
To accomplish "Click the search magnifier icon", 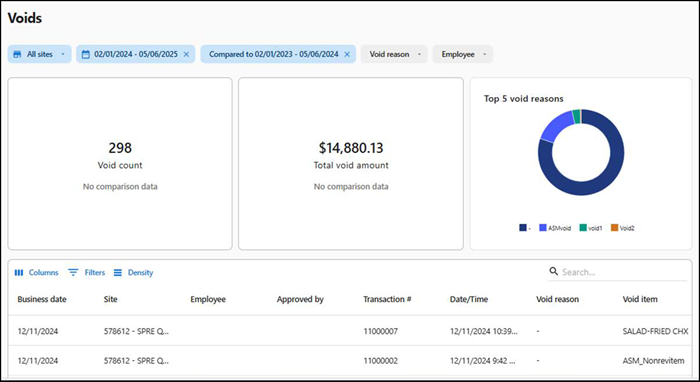I will (554, 271).
